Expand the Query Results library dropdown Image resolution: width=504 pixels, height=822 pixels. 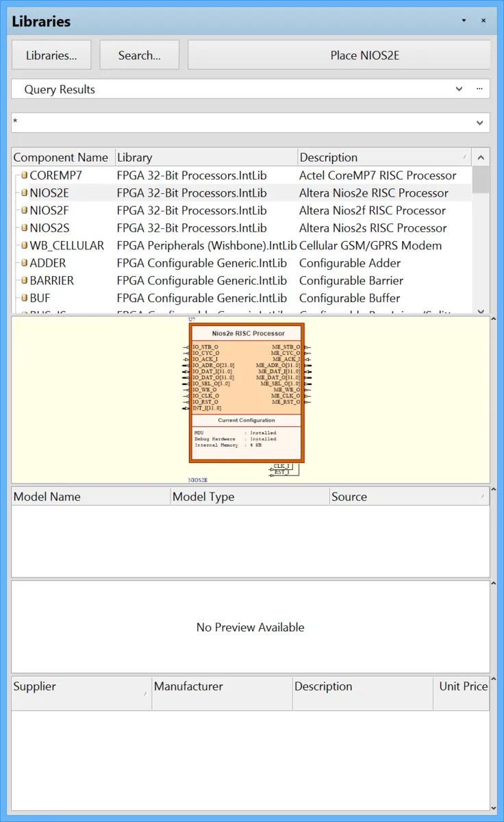point(459,89)
